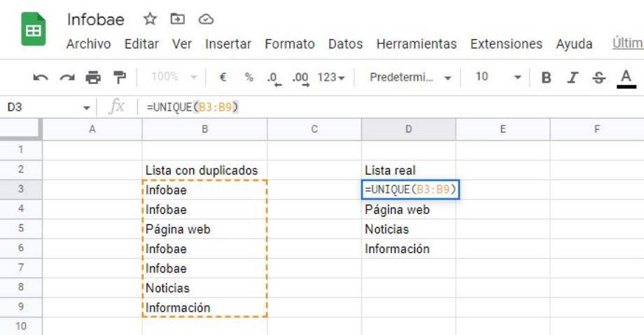This screenshot has height=335, width=644.
Task: Select column D header
Action: coord(408,129)
